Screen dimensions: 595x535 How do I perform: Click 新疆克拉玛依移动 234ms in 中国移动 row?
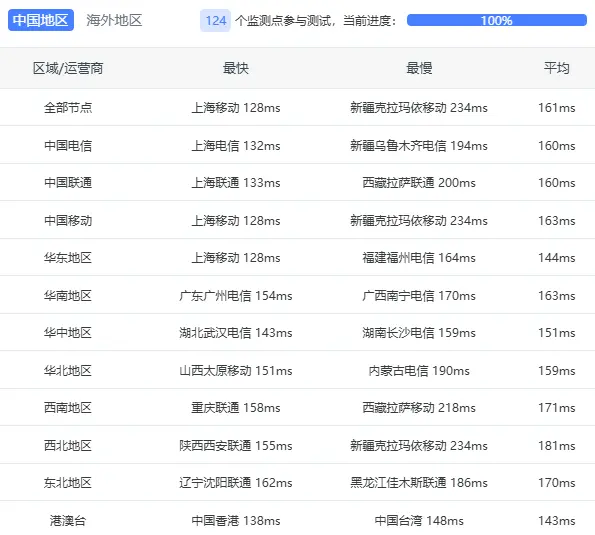[x=419, y=220]
